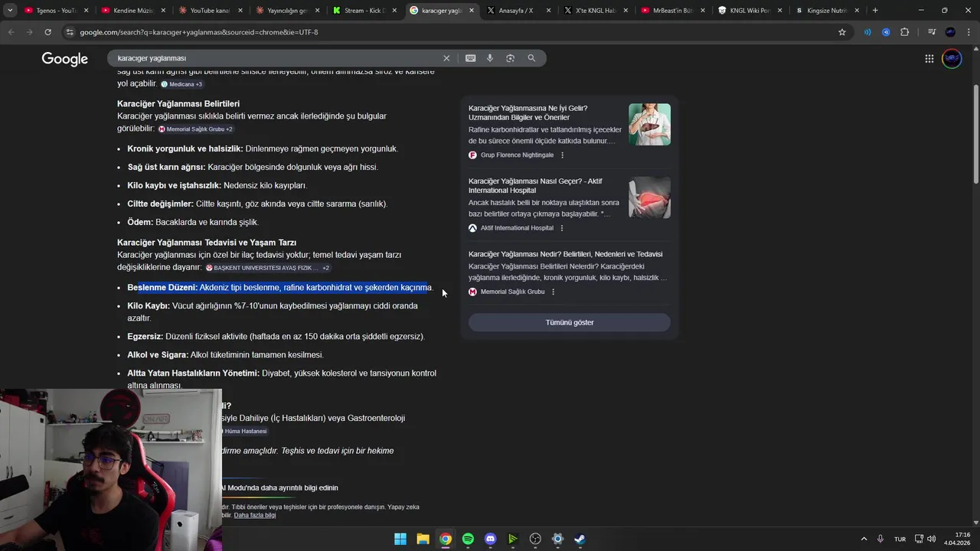Focus the Google search input field
This screenshot has width=980, height=551.
click(x=276, y=58)
